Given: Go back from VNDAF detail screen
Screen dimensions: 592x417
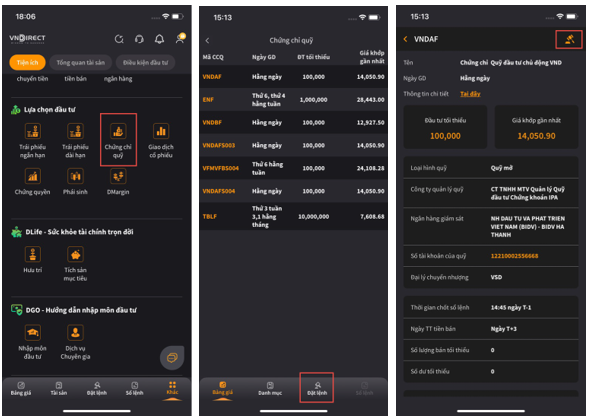Looking at the screenshot, I should [x=405, y=39].
